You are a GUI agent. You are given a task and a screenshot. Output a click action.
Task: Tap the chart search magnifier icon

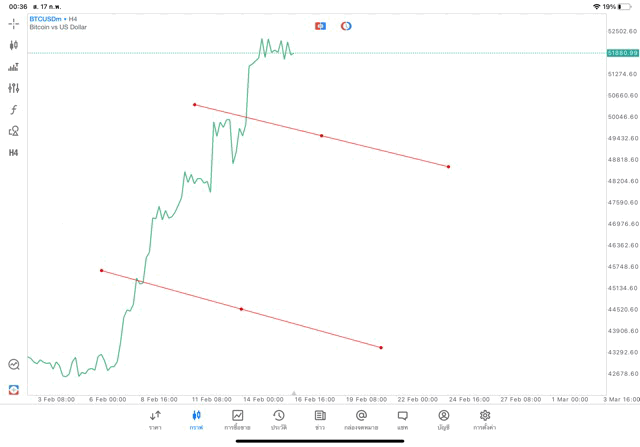pos(14,365)
